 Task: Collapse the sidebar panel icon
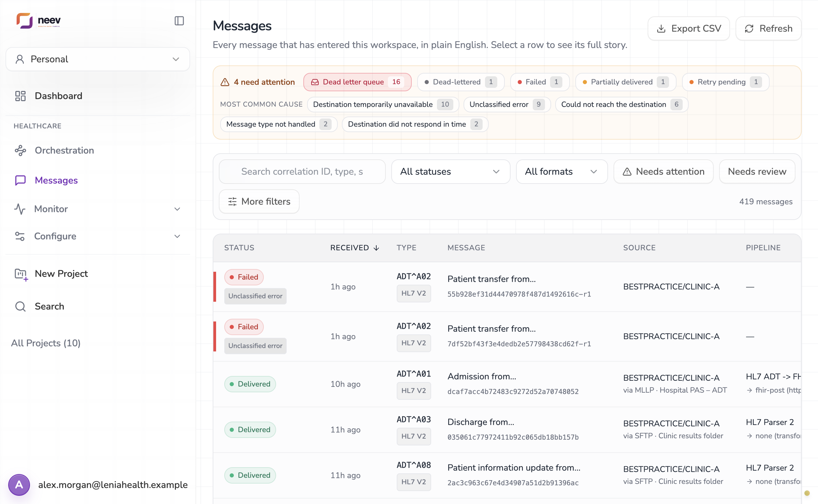(x=179, y=21)
